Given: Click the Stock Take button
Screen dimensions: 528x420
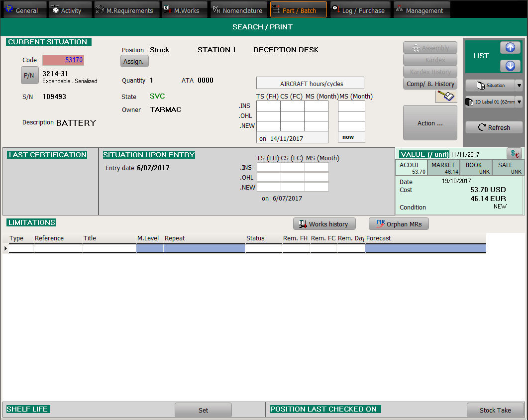Looking at the screenshot, I should (495, 410).
